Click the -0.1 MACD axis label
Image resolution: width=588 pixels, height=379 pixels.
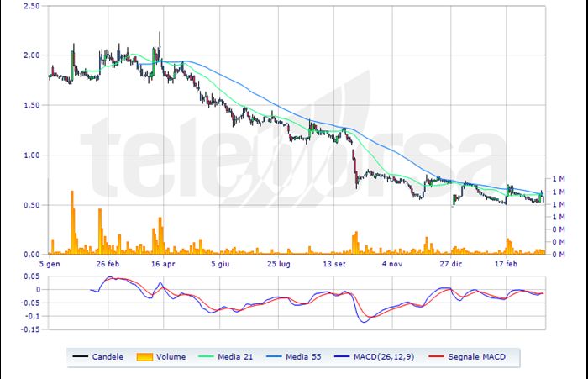(x=31, y=316)
